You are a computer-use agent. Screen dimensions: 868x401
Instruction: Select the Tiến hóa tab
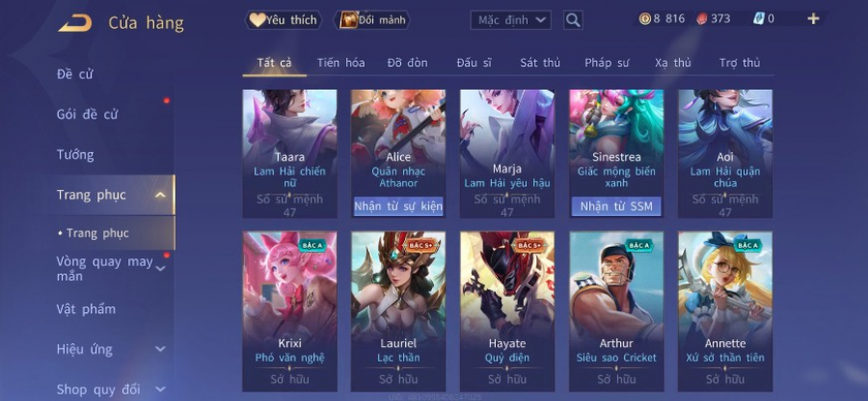340,63
